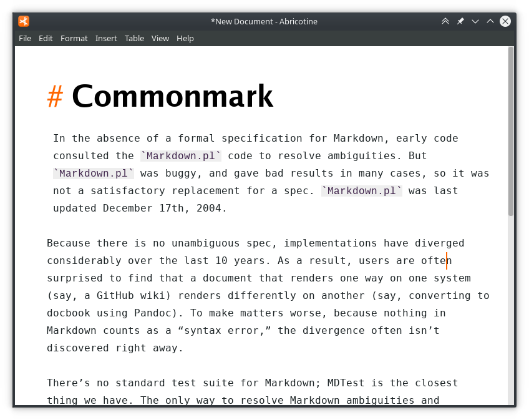Toggle keep-on-top with the pin icon
This screenshot has height=420, width=529.
pos(460,21)
